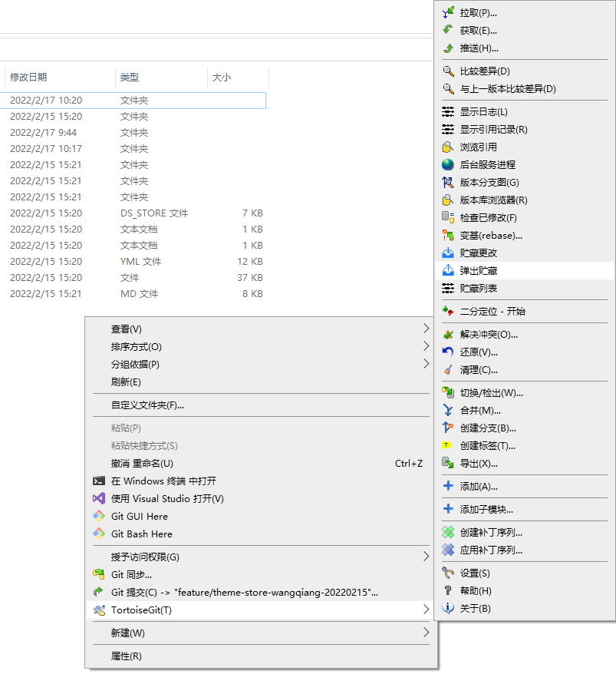
Task: Choose Git Bash Here
Action: (x=261, y=534)
